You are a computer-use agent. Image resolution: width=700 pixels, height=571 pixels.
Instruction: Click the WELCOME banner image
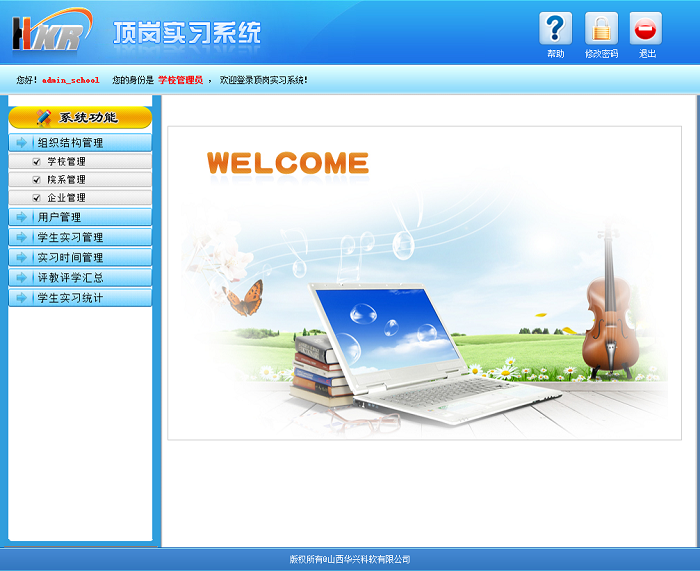pyautogui.click(x=424, y=282)
